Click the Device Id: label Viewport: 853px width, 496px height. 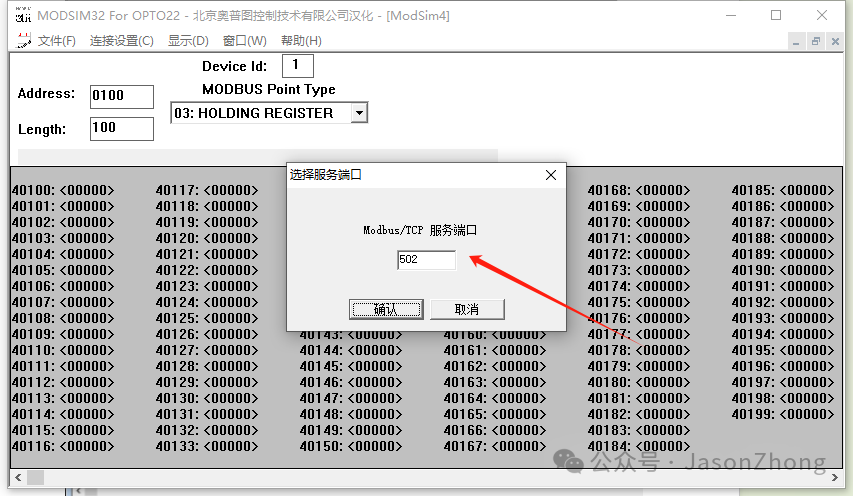coord(234,66)
